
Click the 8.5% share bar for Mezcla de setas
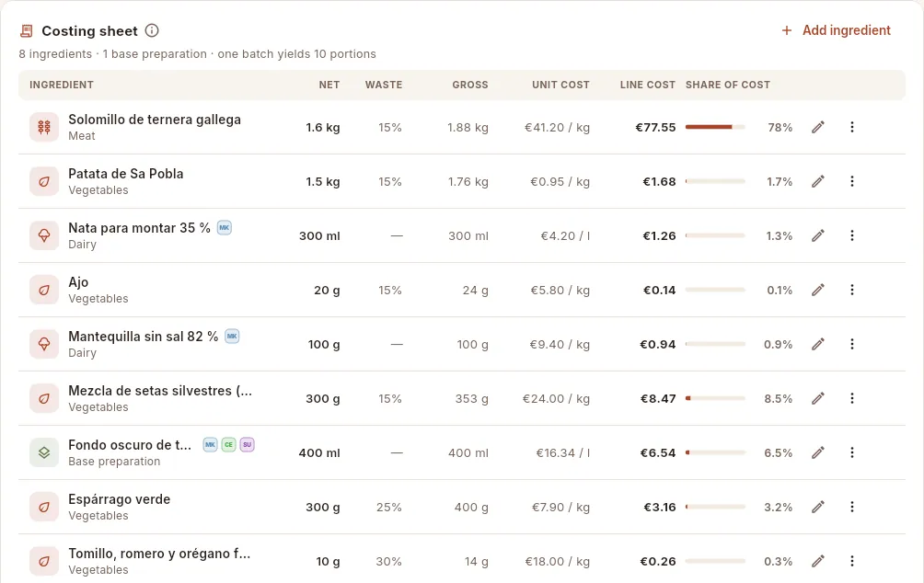715,399
